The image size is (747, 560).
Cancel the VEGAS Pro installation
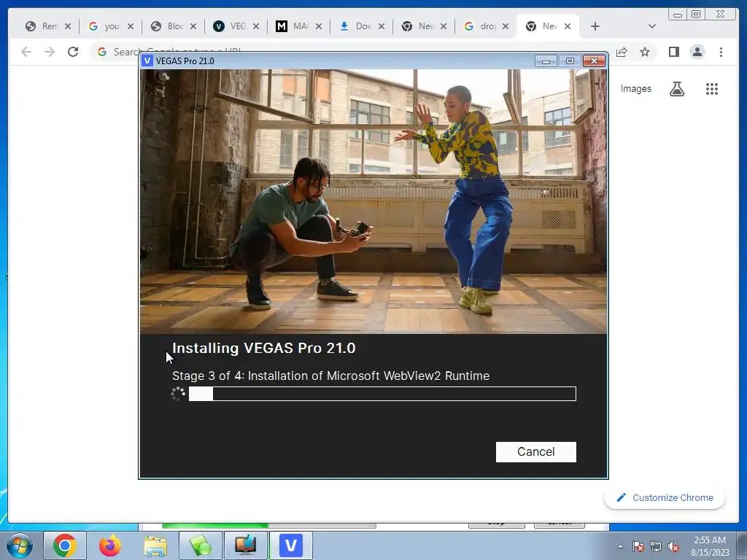pos(535,451)
